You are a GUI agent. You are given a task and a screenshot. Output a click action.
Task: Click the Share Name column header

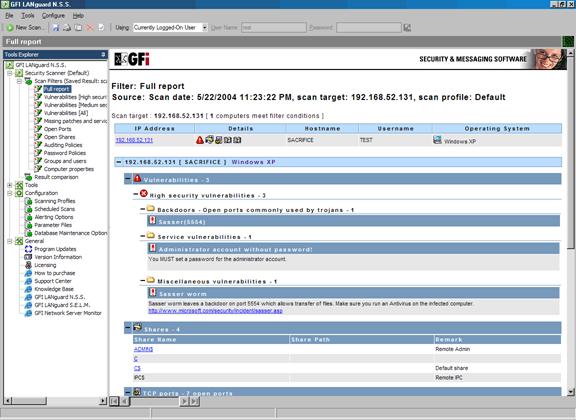click(x=211, y=340)
